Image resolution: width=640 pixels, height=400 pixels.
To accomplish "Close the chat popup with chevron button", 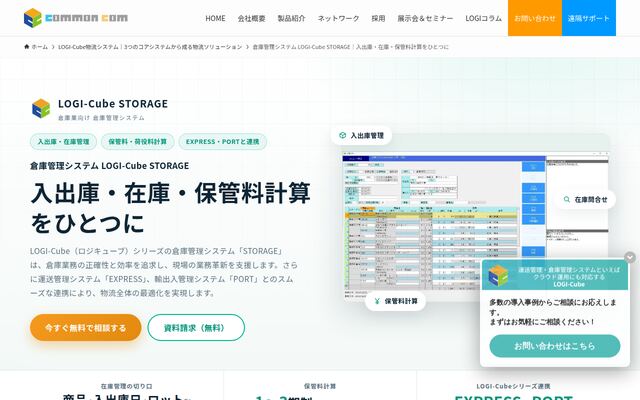I will [630, 257].
